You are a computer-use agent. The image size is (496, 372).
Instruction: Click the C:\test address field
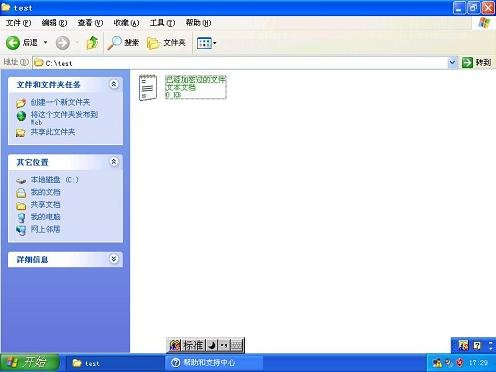[240, 63]
